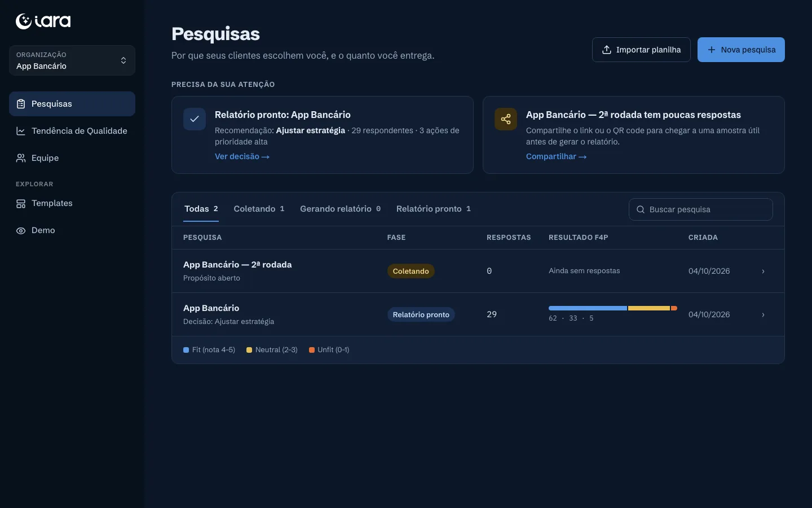Switch to the Gerando relatório tab

341,209
